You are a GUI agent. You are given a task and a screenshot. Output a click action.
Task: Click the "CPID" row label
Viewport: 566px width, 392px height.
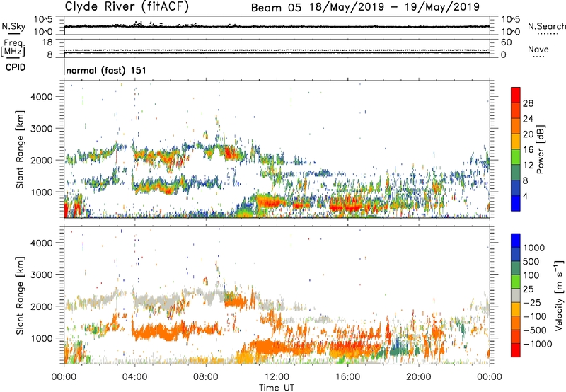(x=16, y=67)
